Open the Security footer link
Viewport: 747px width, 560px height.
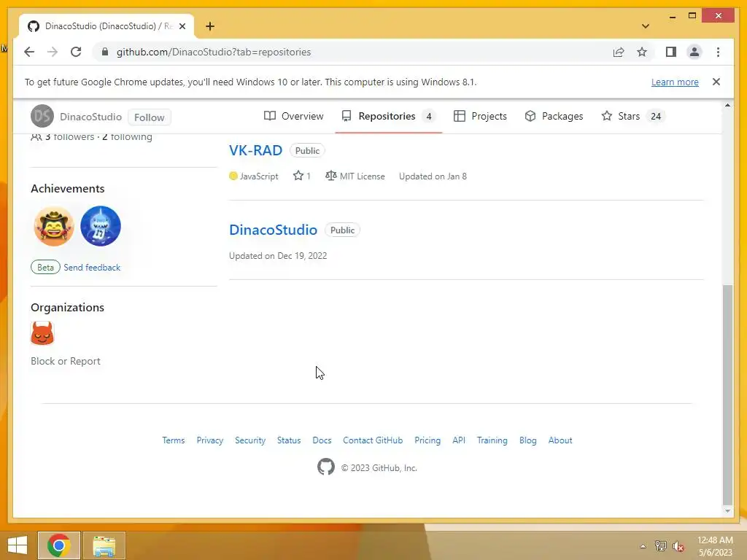point(250,440)
